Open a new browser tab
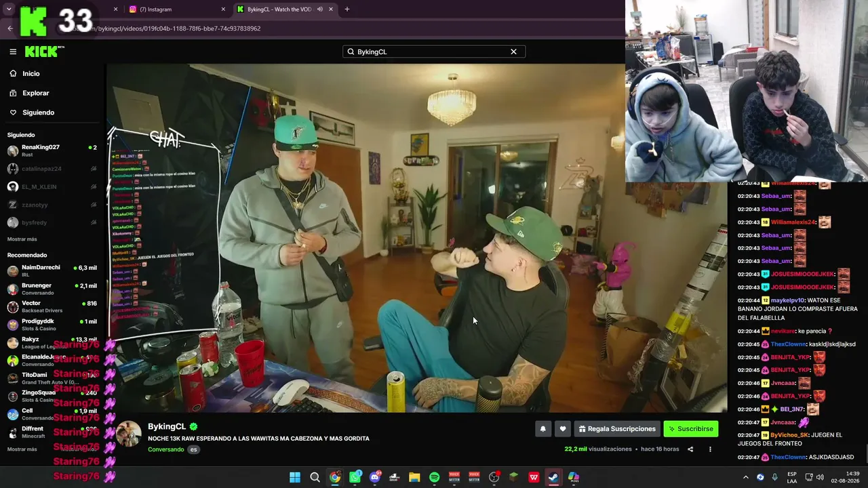The height and width of the screenshot is (488, 868). [347, 9]
